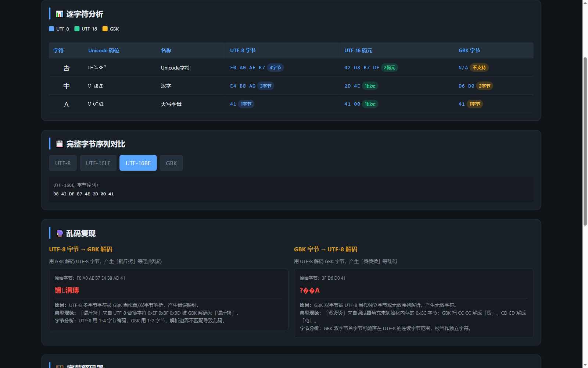Click the crystal ball icon beside 乱码复现

click(x=60, y=233)
